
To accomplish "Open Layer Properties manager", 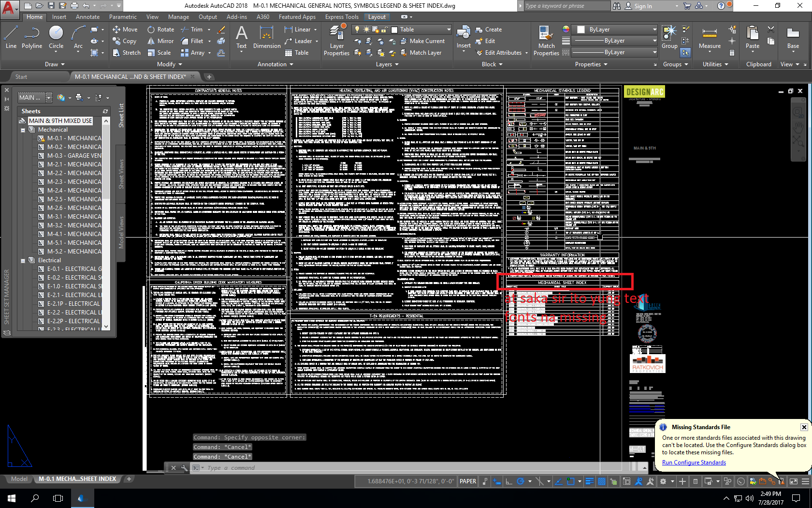I will click(x=336, y=41).
